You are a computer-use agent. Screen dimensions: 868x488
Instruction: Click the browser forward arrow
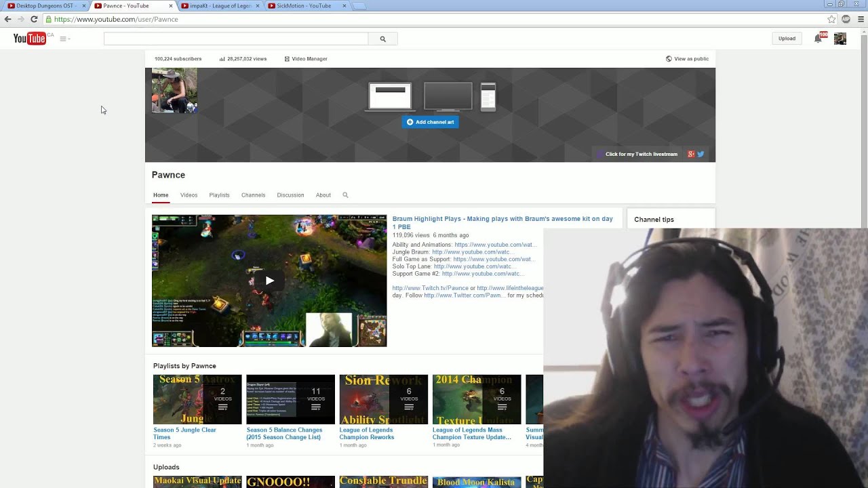click(x=20, y=19)
